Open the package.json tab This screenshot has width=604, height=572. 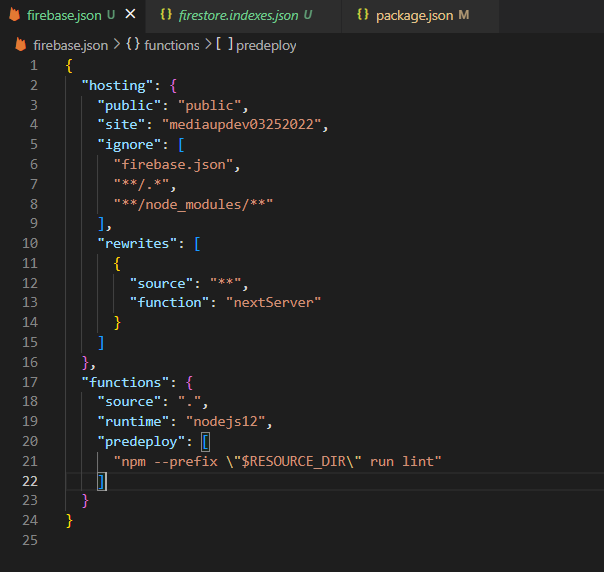pos(420,16)
